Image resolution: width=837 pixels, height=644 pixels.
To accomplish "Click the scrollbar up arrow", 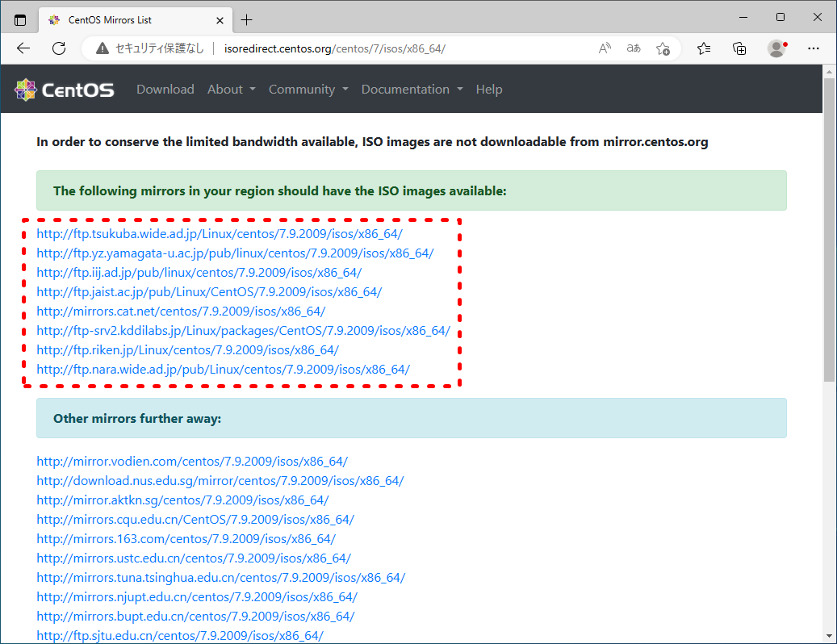I will tap(829, 72).
